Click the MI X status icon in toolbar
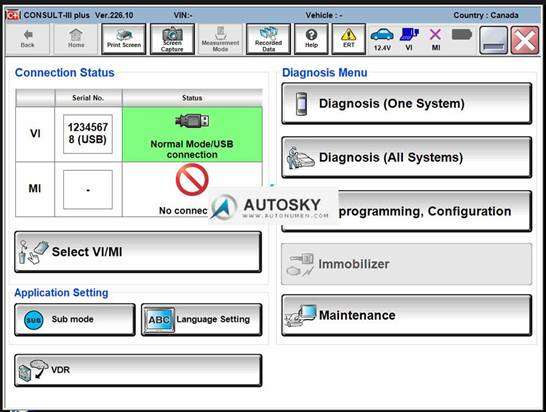The height and width of the screenshot is (412, 546). point(436,39)
